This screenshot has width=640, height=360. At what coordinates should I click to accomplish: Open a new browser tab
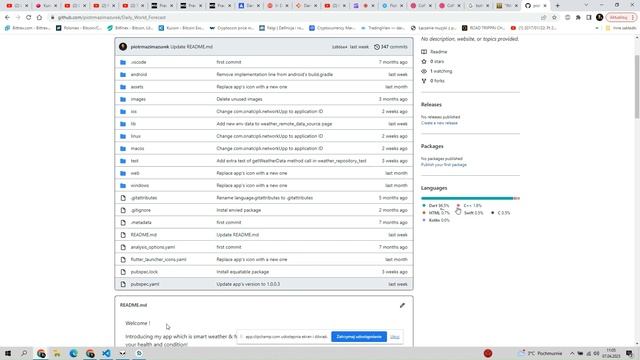coord(558,6)
